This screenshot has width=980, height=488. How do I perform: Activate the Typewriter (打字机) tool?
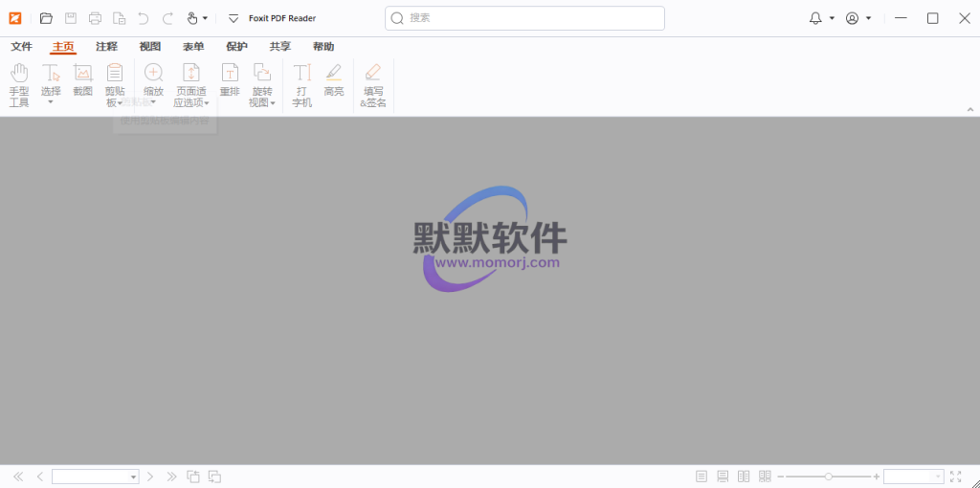(301, 84)
